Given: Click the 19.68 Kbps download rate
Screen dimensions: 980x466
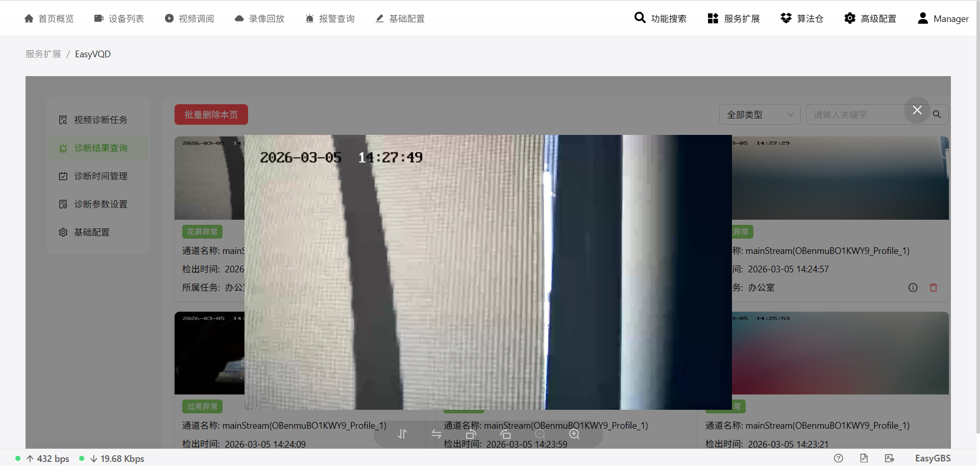Looking at the screenshot, I should pos(117,459).
